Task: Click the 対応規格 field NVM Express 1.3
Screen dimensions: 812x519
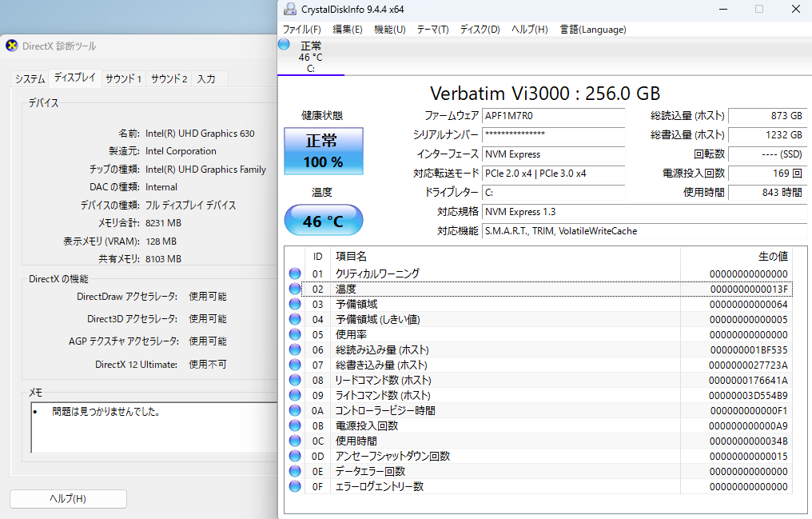Action: 644,212
